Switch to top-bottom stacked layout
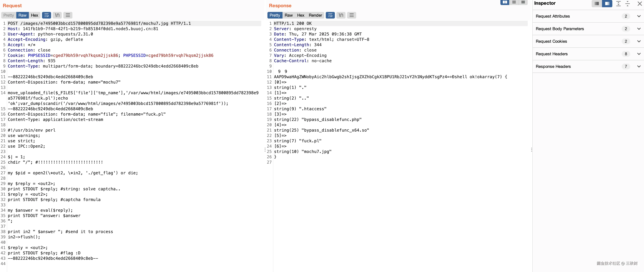The image size is (644, 272). pyautogui.click(x=514, y=2)
